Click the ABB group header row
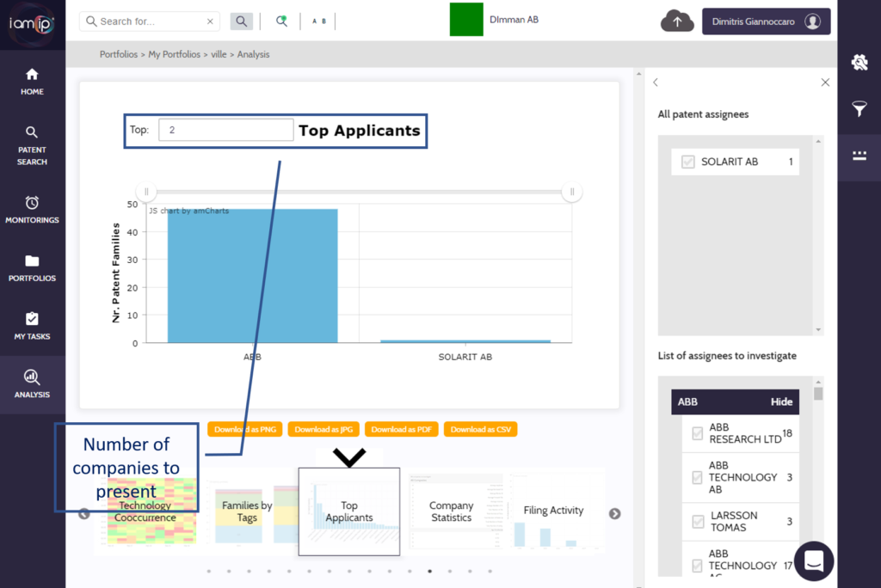 [735, 402]
